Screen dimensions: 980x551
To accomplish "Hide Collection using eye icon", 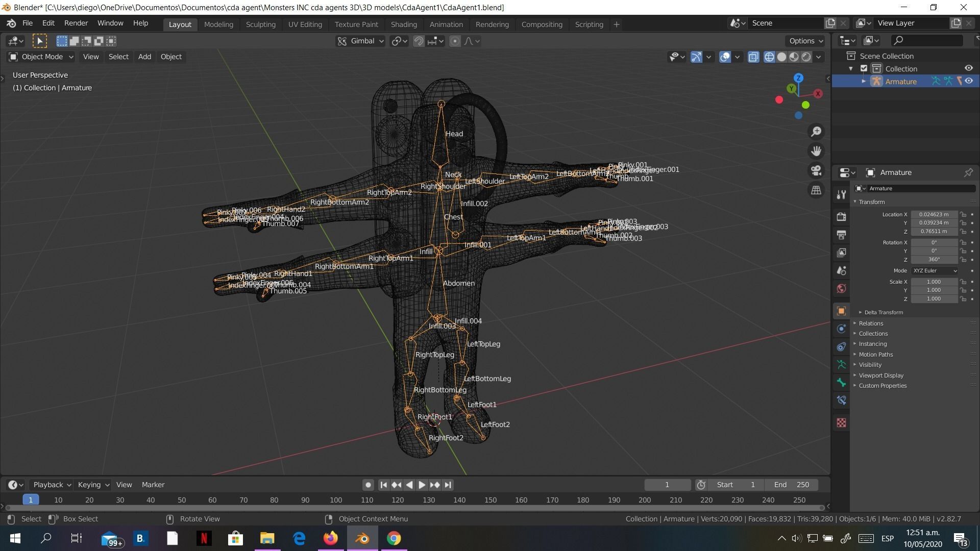I will tap(968, 68).
